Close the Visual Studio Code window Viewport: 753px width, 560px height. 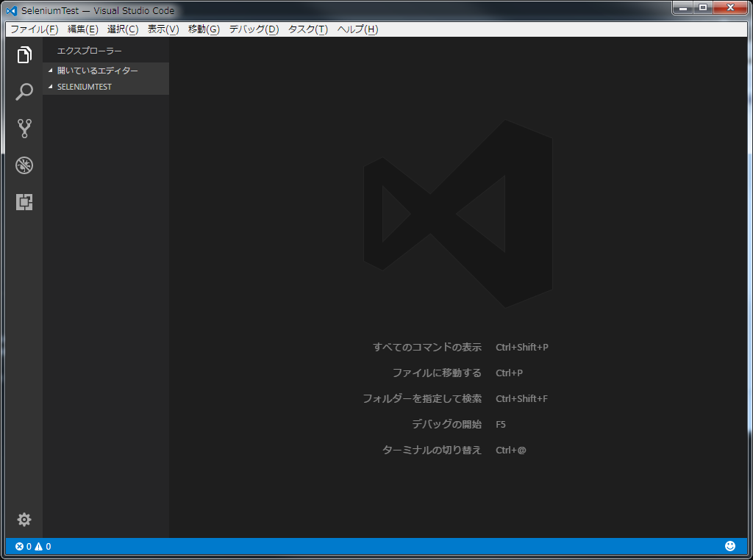(730, 7)
